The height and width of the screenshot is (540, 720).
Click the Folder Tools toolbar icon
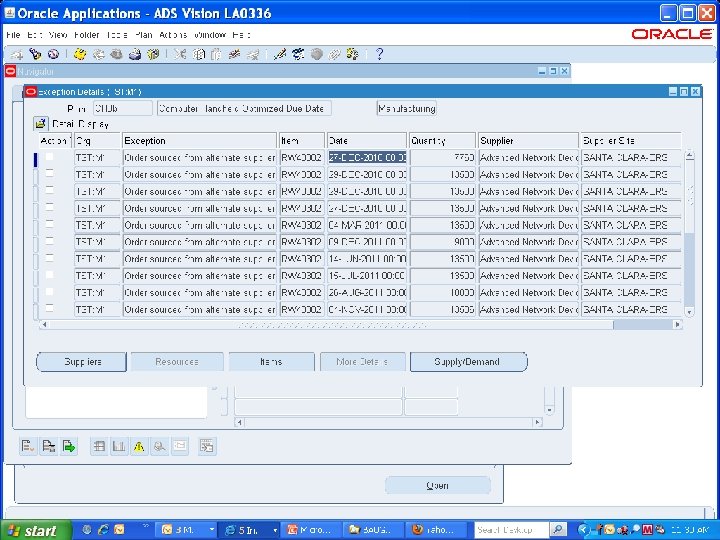coord(353,55)
